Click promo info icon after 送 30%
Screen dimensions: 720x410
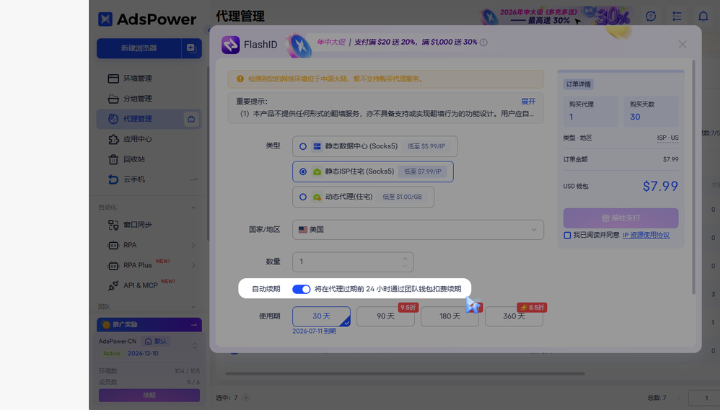pyautogui.click(x=484, y=42)
